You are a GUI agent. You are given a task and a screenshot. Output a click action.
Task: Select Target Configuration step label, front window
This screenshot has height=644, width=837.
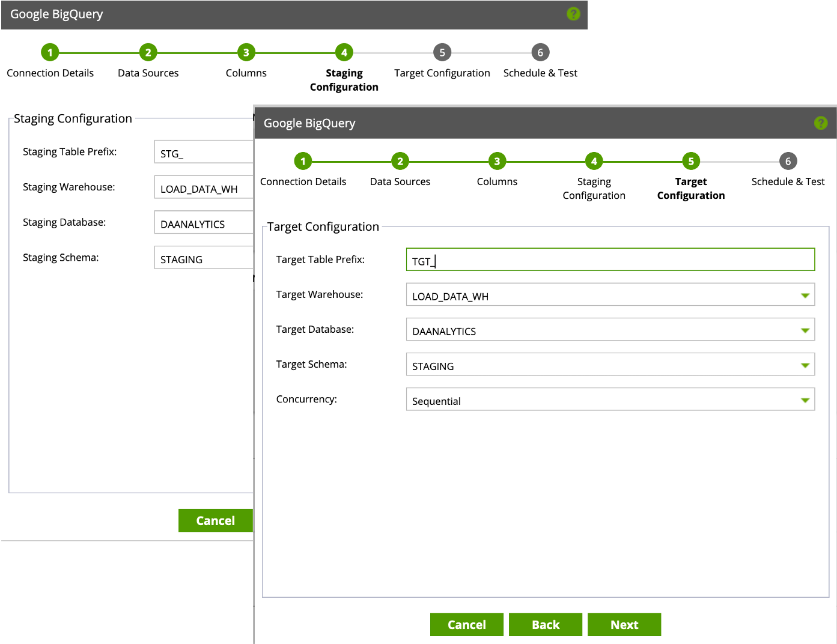pyautogui.click(x=691, y=189)
